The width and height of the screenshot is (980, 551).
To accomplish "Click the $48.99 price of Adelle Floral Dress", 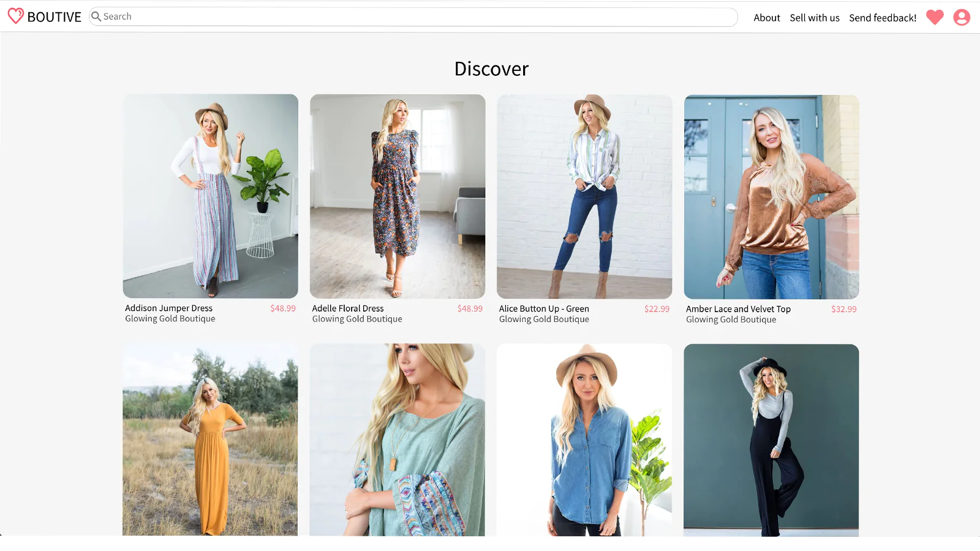I will [x=470, y=309].
